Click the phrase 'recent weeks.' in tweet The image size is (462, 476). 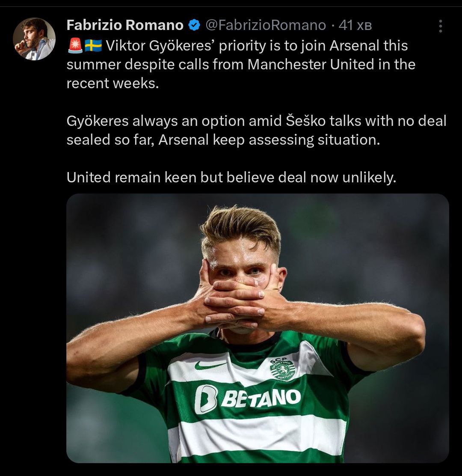(113, 83)
